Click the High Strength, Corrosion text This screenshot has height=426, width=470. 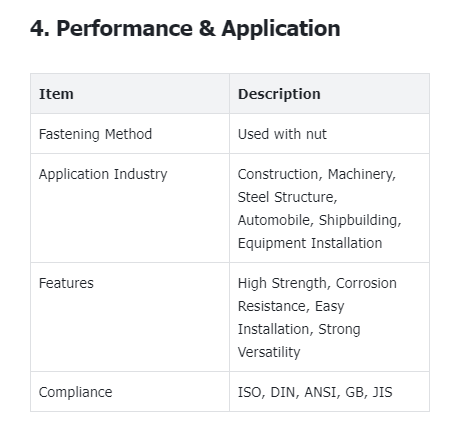tap(317, 283)
